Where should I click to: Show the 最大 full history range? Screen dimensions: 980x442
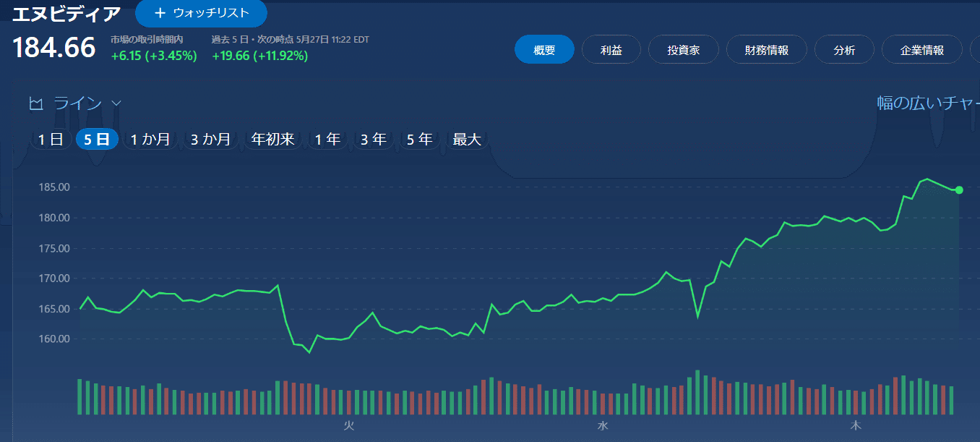click(x=467, y=140)
